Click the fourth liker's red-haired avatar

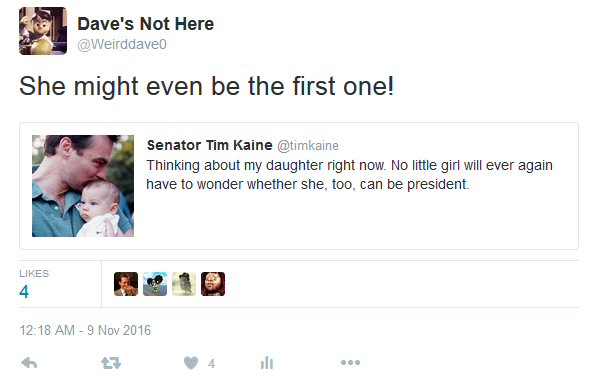pyautogui.click(x=213, y=284)
